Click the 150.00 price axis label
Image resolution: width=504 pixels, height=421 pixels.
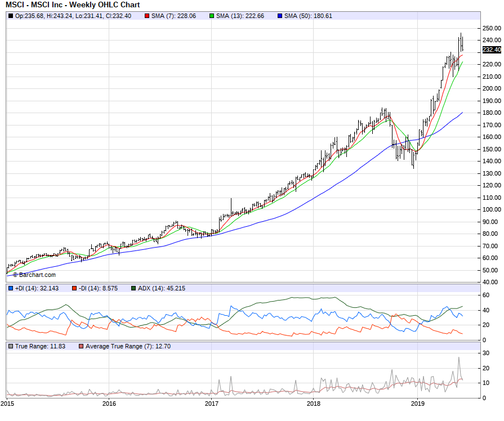click(492, 149)
